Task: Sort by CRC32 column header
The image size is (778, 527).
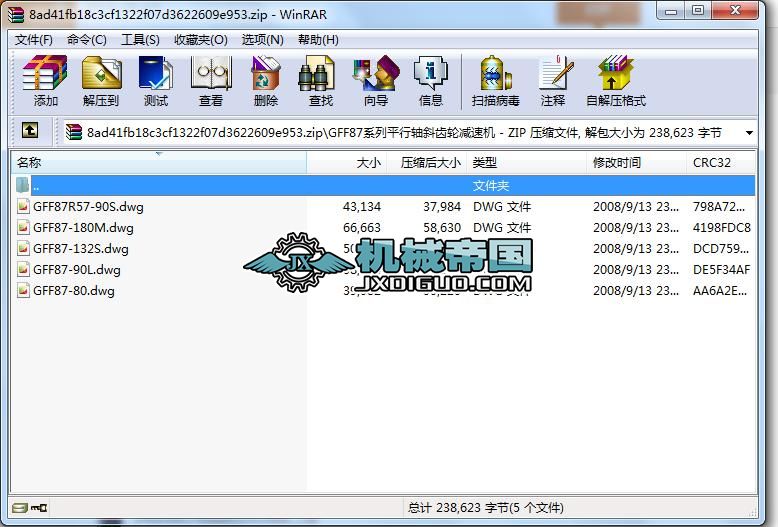Action: [x=721, y=162]
